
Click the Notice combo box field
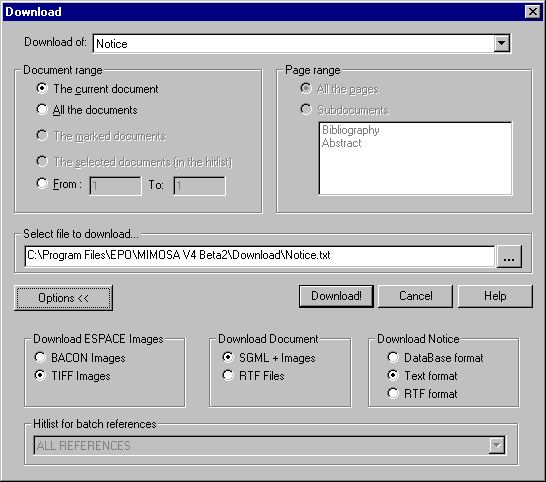pos(302,44)
